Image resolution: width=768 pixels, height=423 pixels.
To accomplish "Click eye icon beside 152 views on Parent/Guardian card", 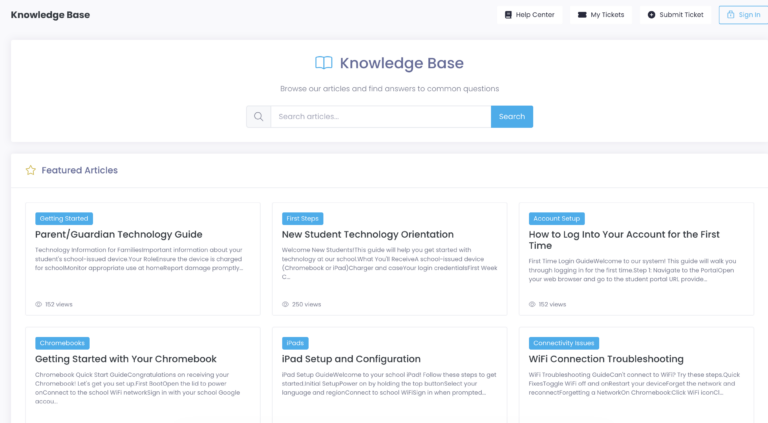I will point(38,304).
